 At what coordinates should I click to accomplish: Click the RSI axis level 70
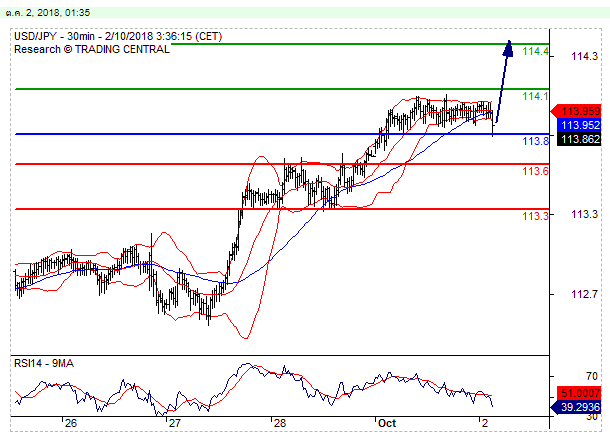pyautogui.click(x=592, y=376)
